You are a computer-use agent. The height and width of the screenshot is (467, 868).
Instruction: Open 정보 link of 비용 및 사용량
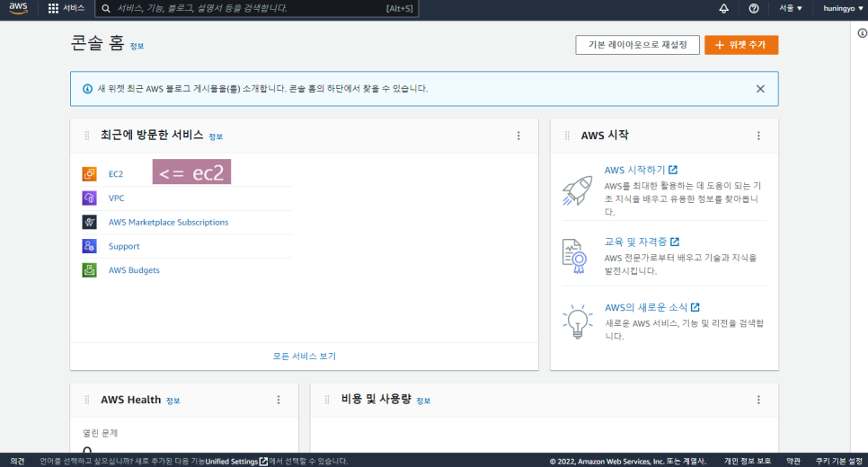423,401
